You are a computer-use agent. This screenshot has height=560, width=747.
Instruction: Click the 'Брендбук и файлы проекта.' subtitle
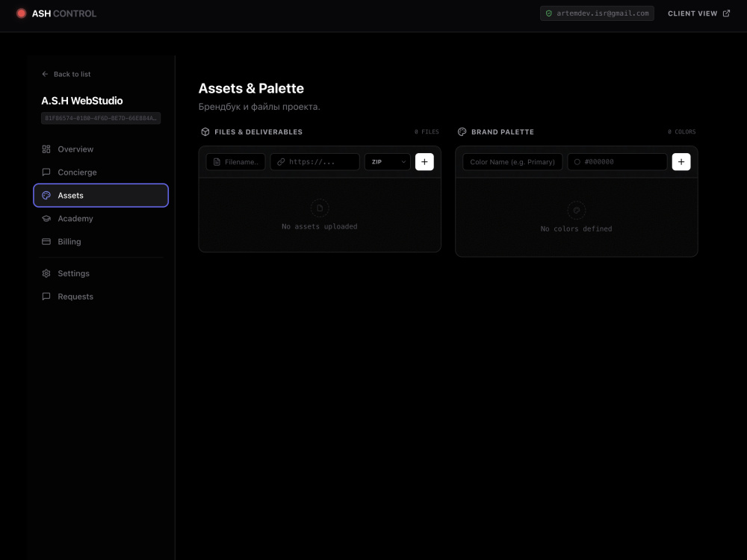click(259, 107)
